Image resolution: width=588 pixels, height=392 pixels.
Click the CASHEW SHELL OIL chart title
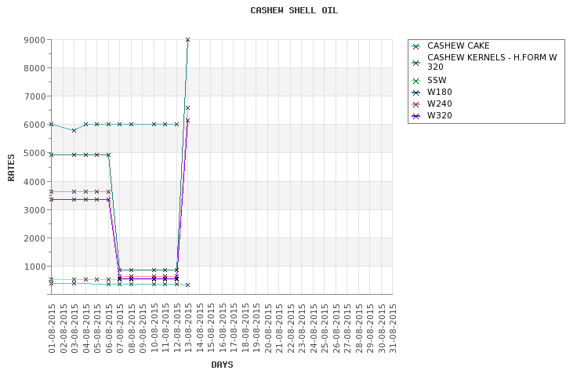coord(294,10)
